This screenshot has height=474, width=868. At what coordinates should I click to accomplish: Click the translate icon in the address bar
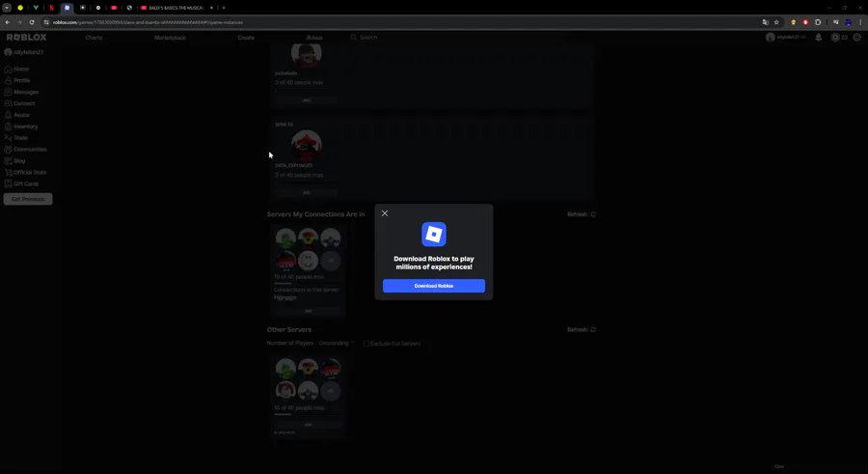click(x=765, y=22)
